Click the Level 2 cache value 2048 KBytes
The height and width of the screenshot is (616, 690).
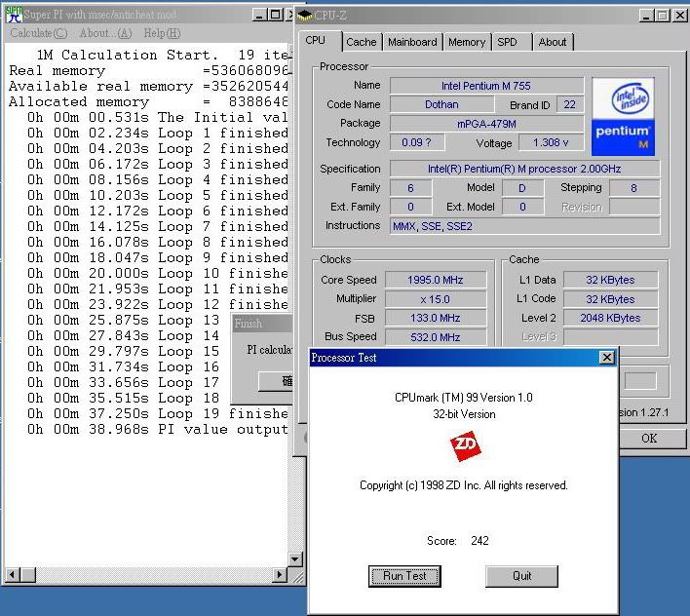(610, 318)
